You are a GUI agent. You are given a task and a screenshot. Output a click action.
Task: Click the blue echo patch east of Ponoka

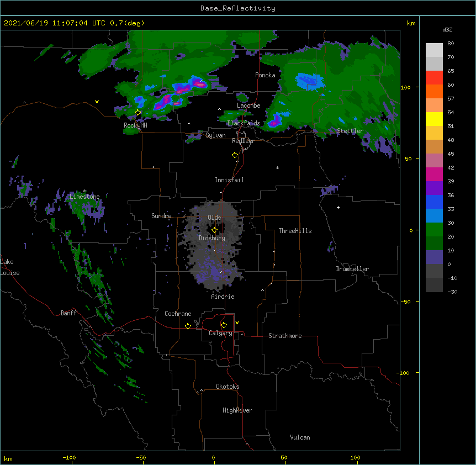point(309,81)
